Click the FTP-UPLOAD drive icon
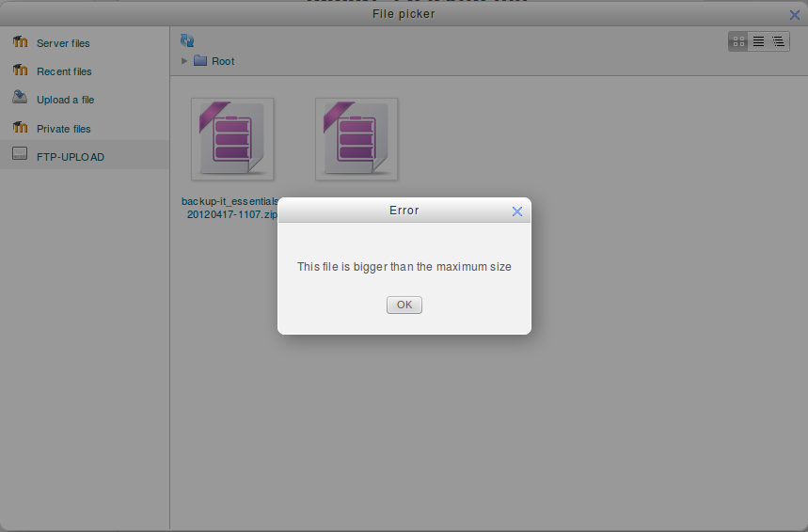This screenshot has width=808, height=532. tap(20, 153)
